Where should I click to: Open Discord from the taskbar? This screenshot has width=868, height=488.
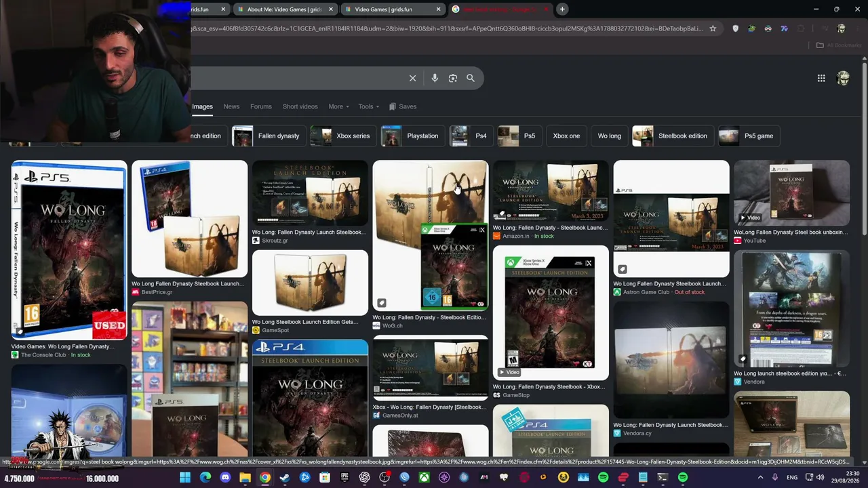pyautogui.click(x=225, y=478)
